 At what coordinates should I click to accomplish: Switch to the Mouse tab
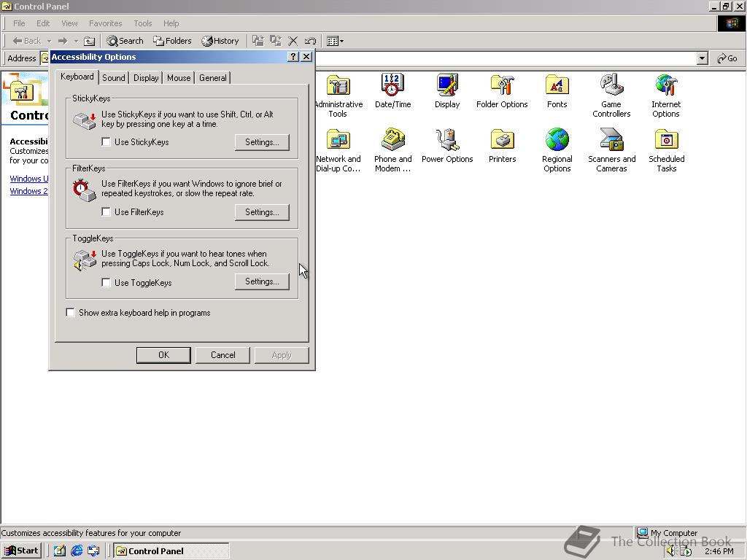[179, 77]
